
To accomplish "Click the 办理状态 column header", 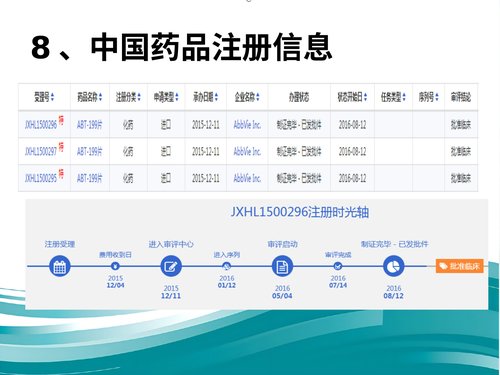I will click(x=299, y=97).
